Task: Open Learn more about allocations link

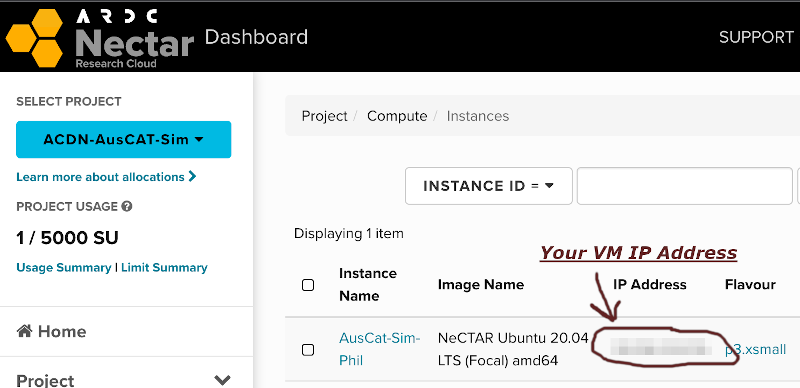Action: click(106, 177)
